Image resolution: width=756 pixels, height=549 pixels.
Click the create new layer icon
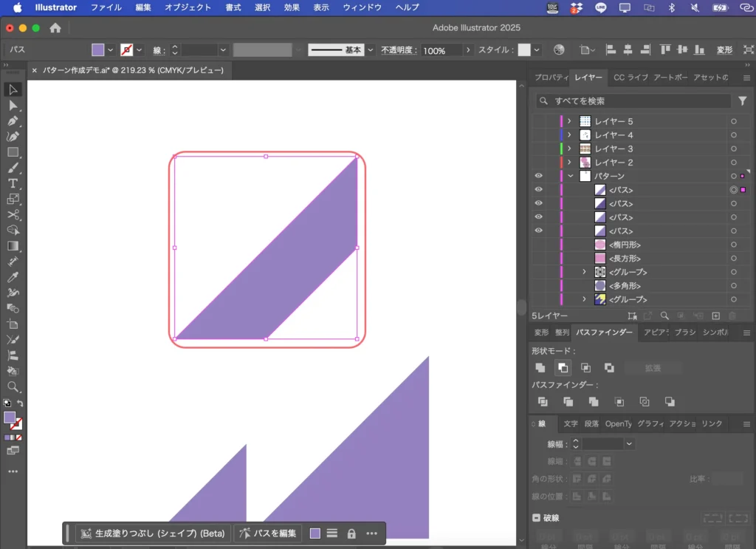pyautogui.click(x=715, y=316)
